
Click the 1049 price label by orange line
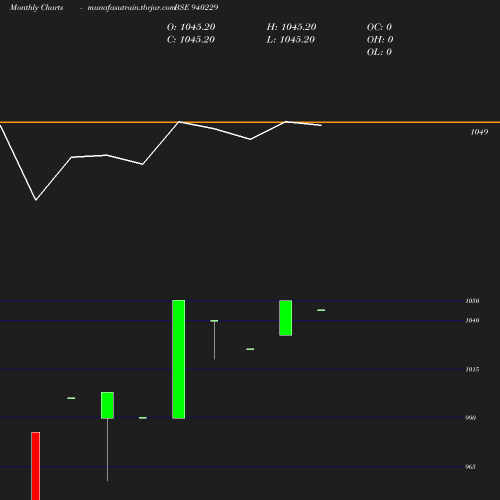click(x=479, y=132)
